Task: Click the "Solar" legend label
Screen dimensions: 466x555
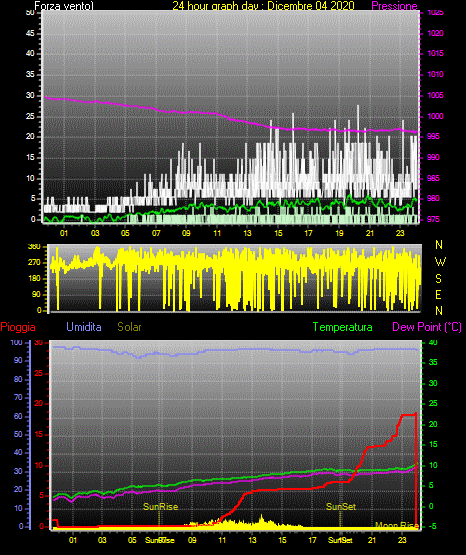Action: (129, 327)
